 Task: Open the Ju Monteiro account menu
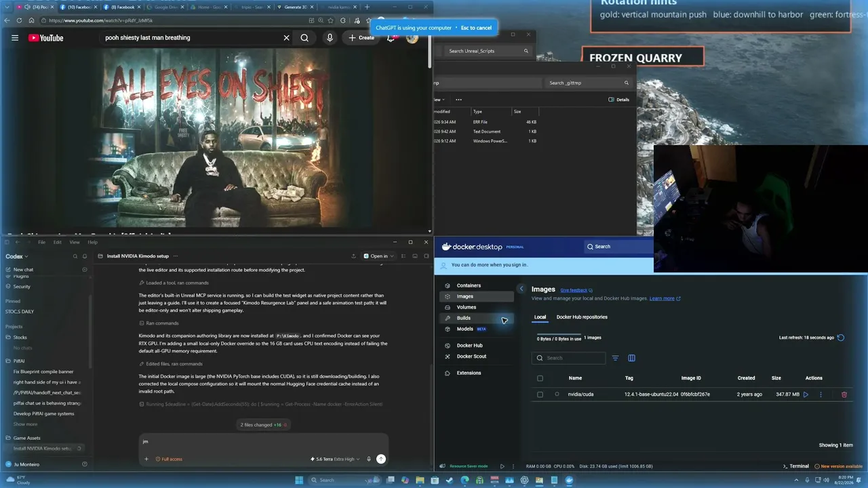click(26, 464)
